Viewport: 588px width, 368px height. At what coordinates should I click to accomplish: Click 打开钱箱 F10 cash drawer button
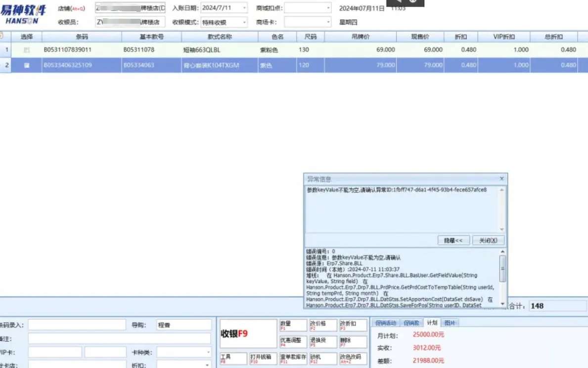point(263,359)
